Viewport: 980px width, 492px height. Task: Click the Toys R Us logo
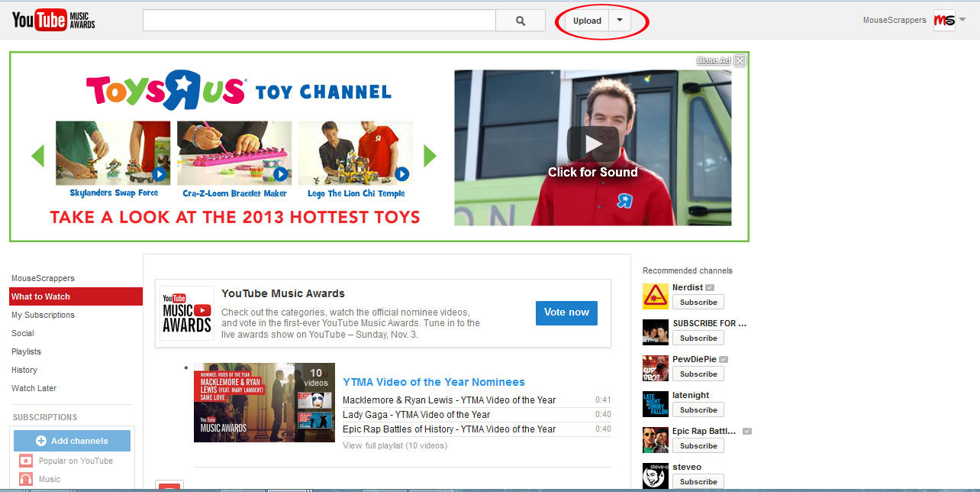point(166,90)
